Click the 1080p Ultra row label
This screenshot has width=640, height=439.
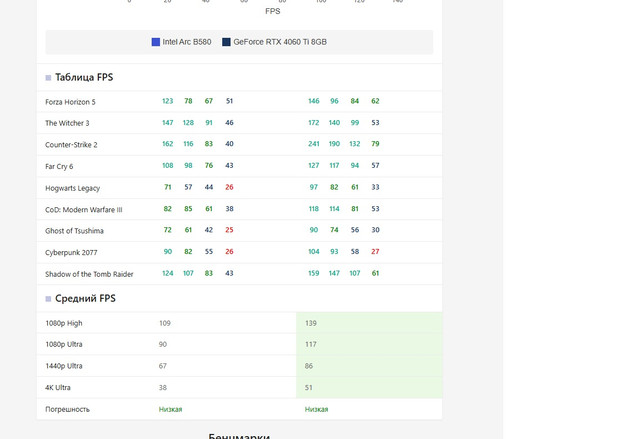click(64, 344)
